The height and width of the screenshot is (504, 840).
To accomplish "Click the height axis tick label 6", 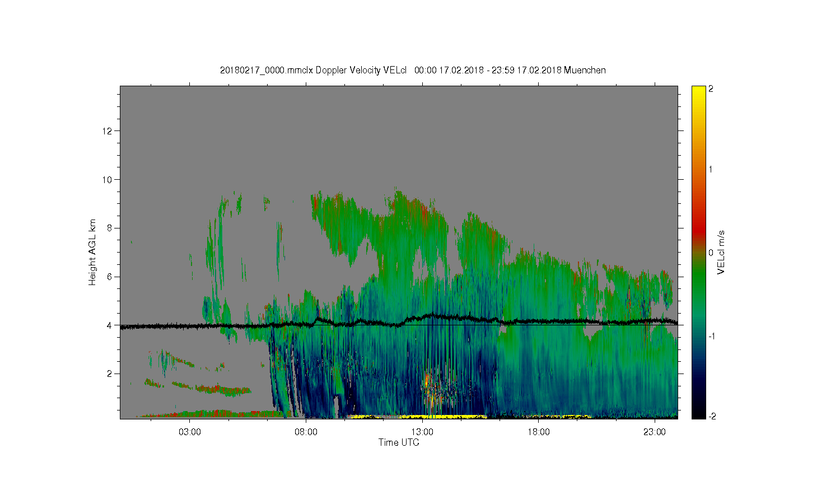I will 110,277.
